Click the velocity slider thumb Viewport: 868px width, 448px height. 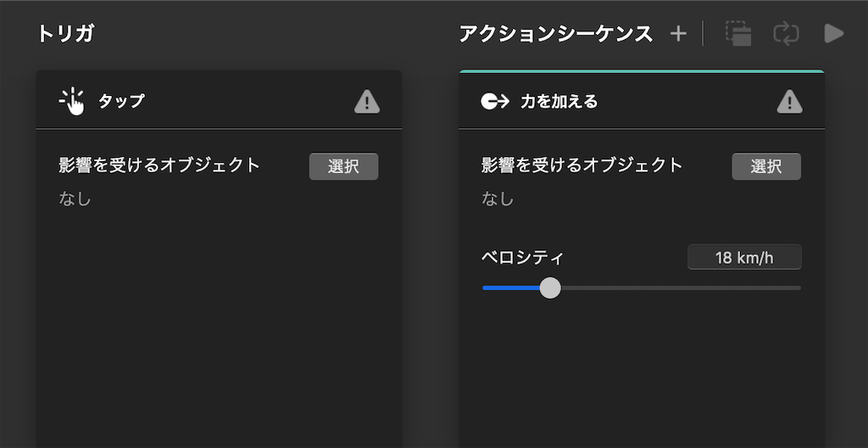(549, 288)
